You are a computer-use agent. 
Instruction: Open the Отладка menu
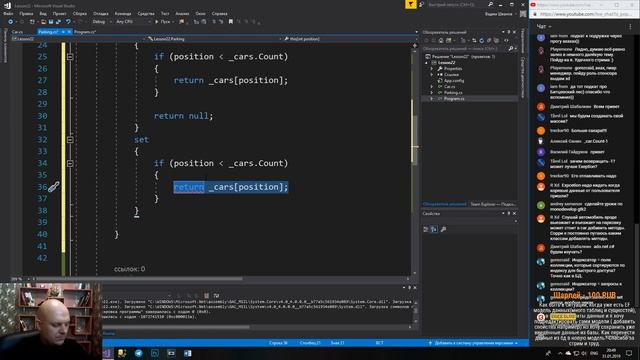tap(100, 13)
